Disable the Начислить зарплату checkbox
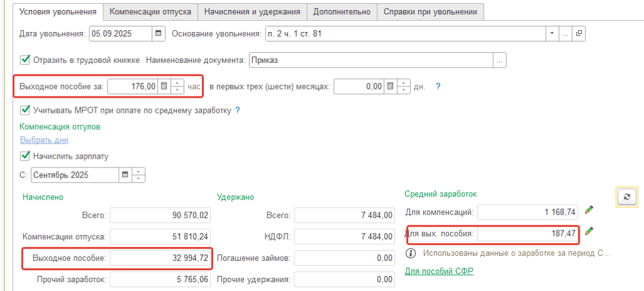The height and width of the screenshot is (291, 644). 26,156
